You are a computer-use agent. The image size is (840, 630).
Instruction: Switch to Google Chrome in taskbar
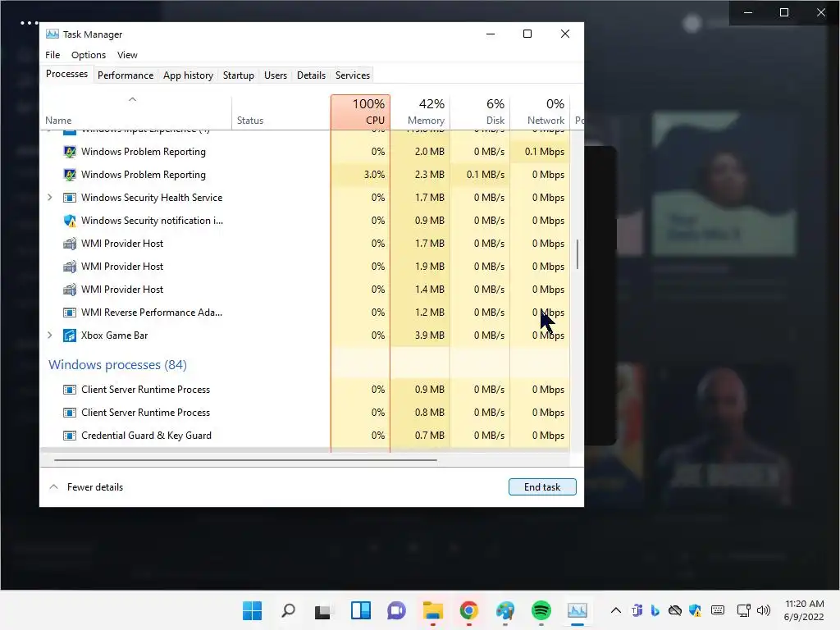[x=468, y=610]
